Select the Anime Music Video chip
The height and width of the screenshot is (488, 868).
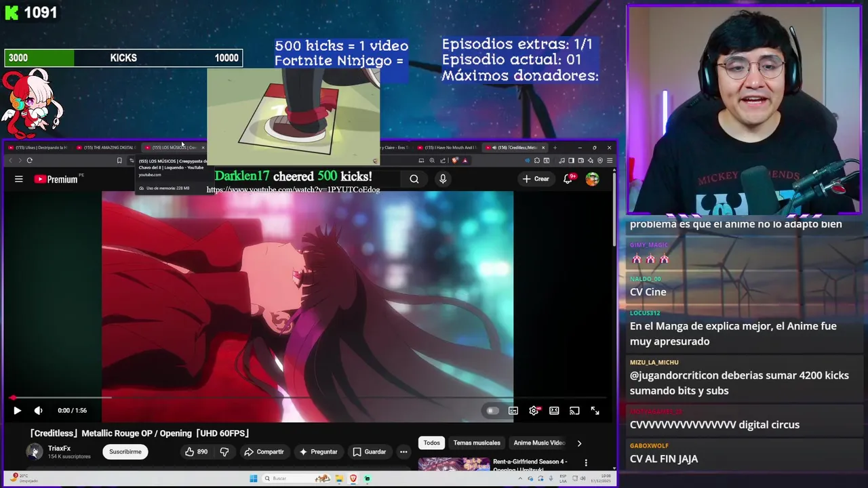pos(539,443)
